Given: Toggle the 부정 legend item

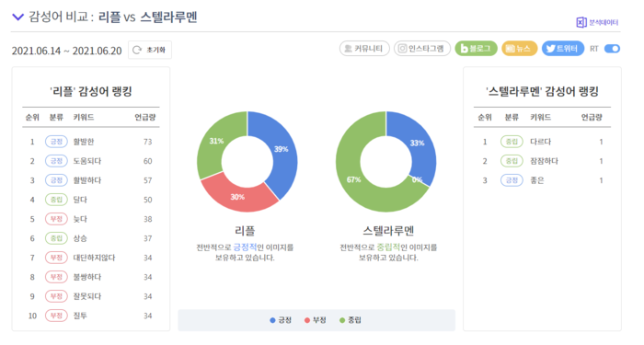Looking at the screenshot, I should (x=315, y=320).
